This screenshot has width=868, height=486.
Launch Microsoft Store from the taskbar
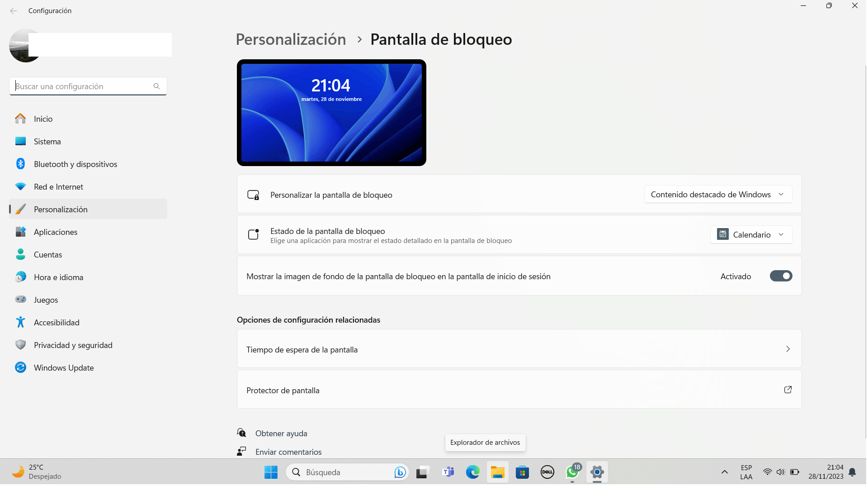(522, 472)
